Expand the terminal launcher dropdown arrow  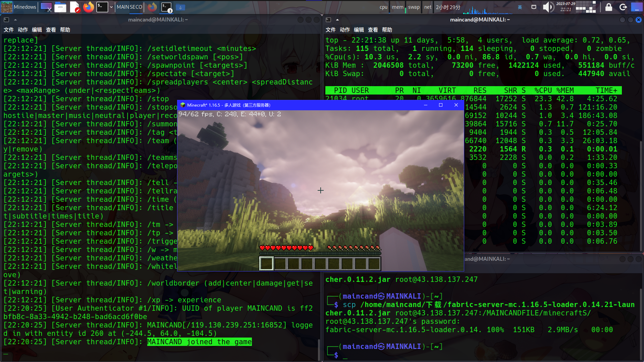click(x=111, y=7)
